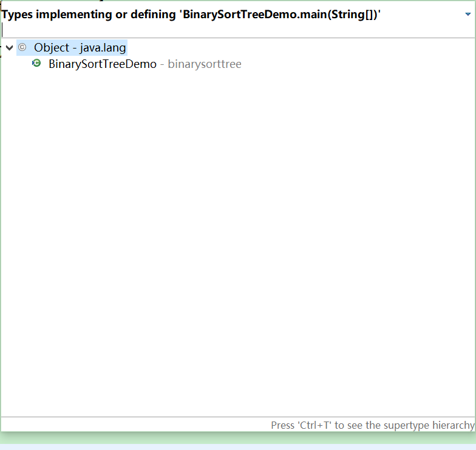The height and width of the screenshot is (450, 476).
Task: Click the BinarySortTreeDemo runnable class icon
Action: (36, 63)
